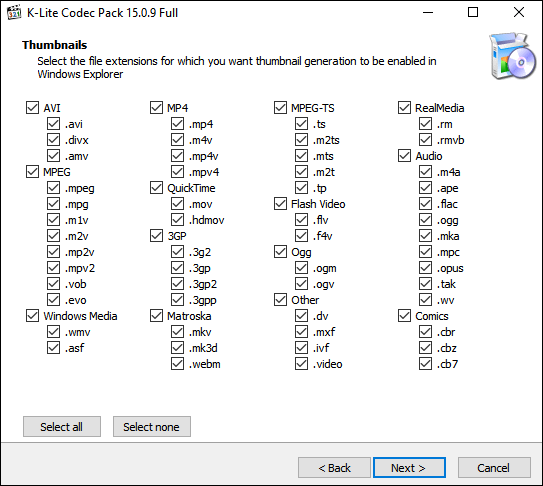Uncheck the .flac checkbox

point(425,204)
